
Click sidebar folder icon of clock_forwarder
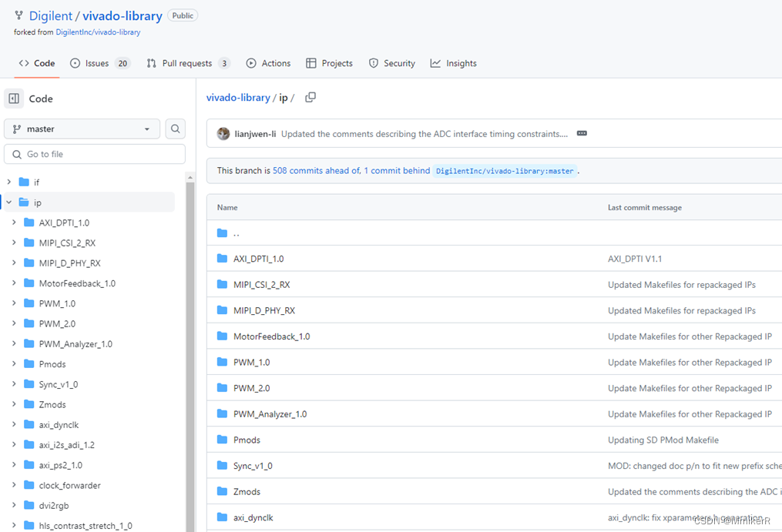pos(29,485)
